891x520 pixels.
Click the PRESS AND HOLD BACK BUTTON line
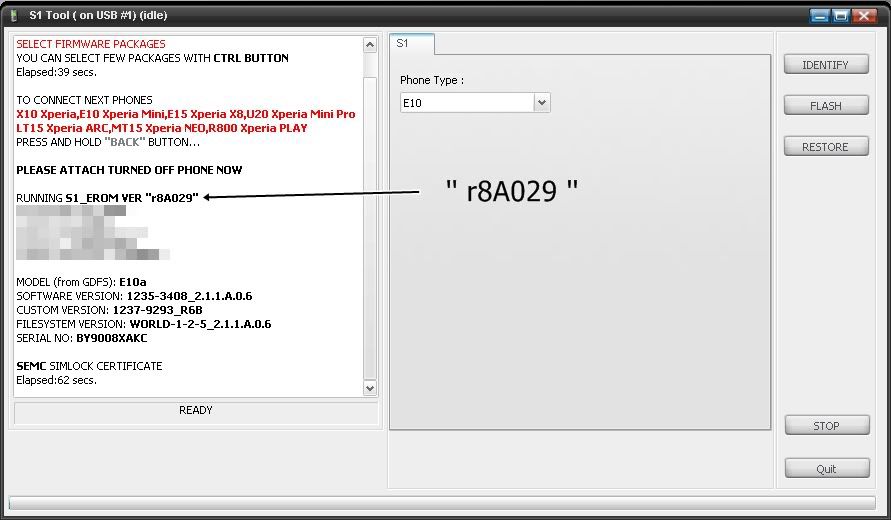[108, 142]
